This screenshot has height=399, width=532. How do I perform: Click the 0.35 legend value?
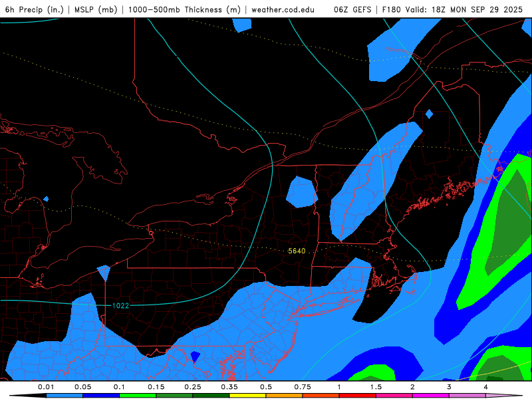229,387
